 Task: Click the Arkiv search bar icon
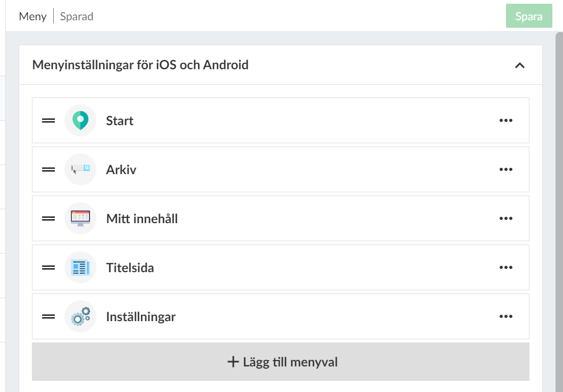(80, 169)
